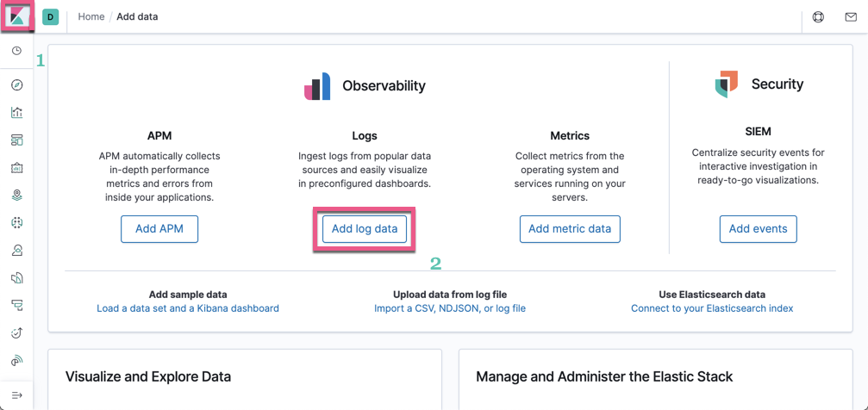Click the Add data breadcrumb

137,16
